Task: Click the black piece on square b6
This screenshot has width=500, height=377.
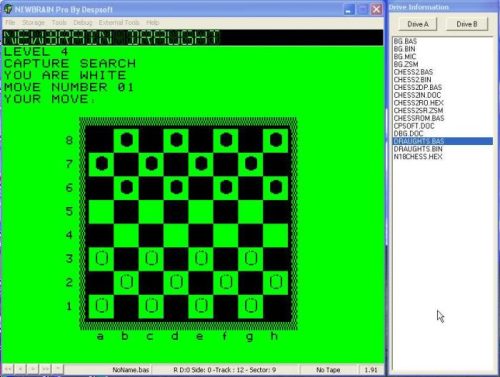Action: (x=126, y=187)
